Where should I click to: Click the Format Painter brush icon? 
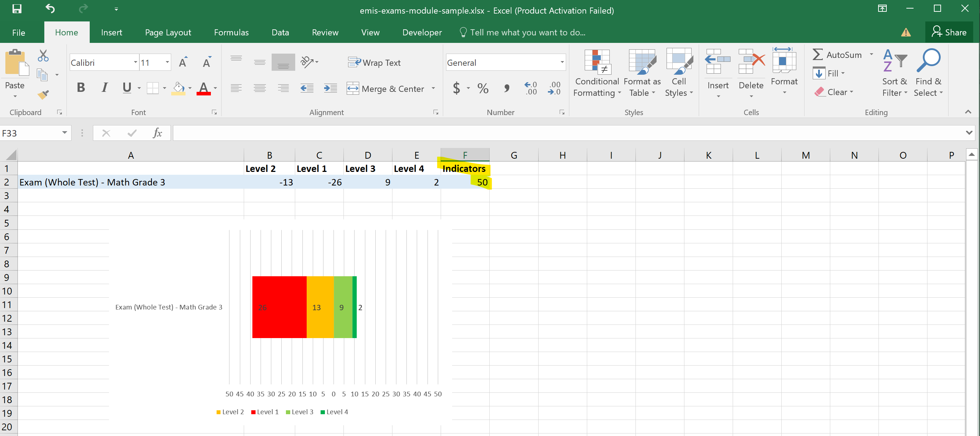click(x=43, y=94)
